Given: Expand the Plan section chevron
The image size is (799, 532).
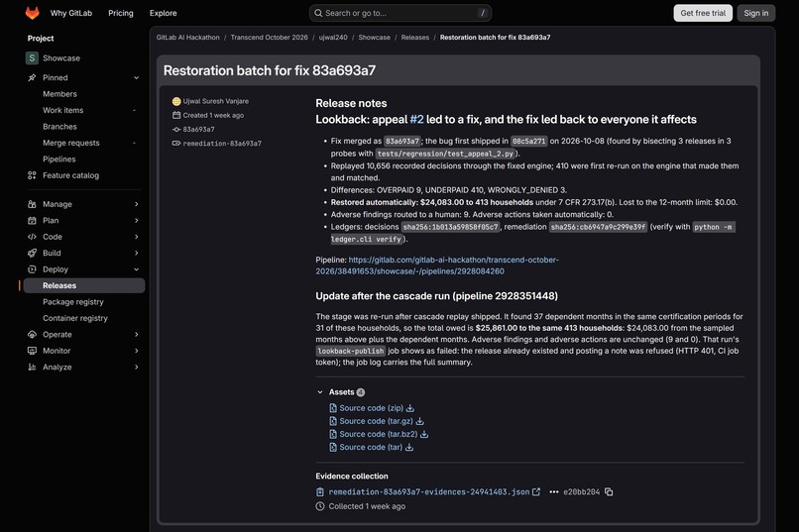Looking at the screenshot, I should pos(136,221).
